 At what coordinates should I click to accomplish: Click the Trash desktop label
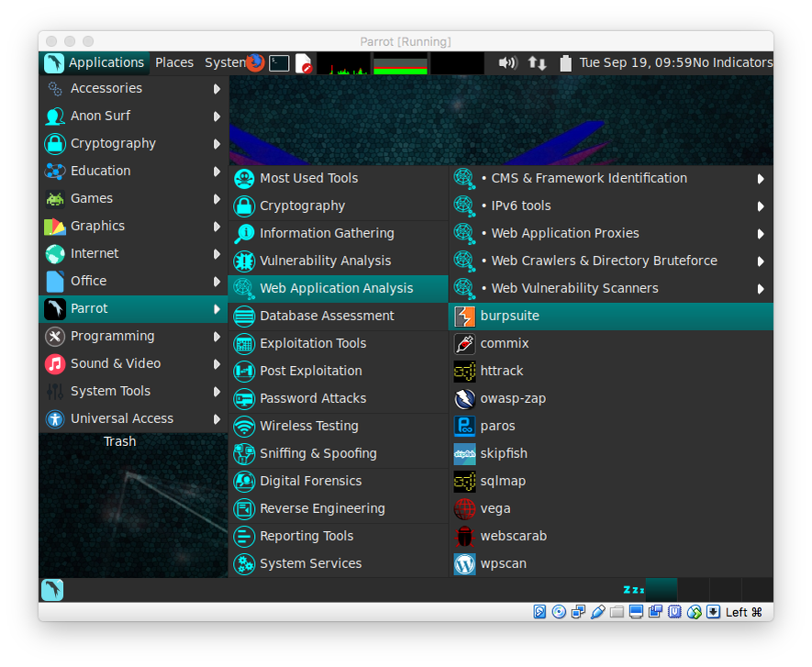click(119, 441)
